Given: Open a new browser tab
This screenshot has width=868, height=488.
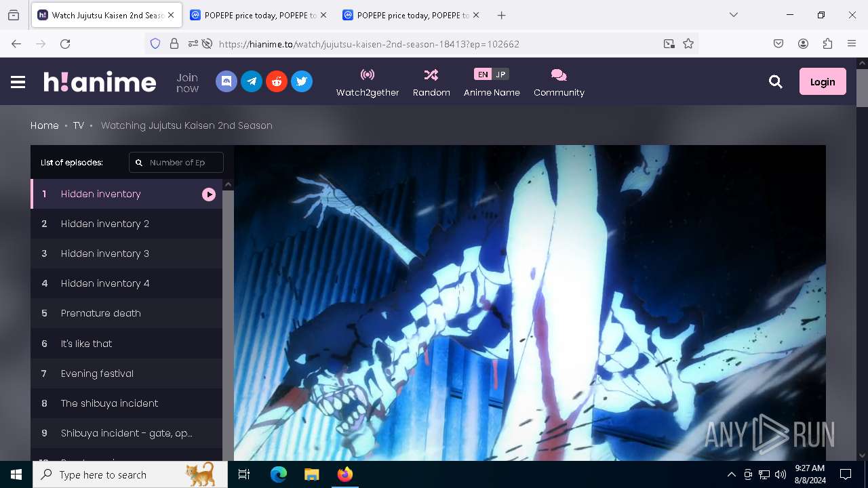Looking at the screenshot, I should point(501,15).
